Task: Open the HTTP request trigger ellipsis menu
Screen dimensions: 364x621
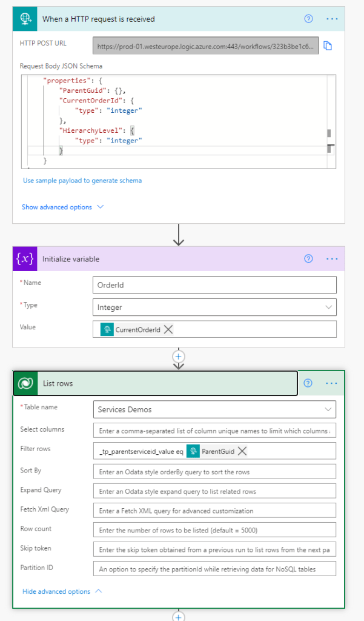Action: 331,19
